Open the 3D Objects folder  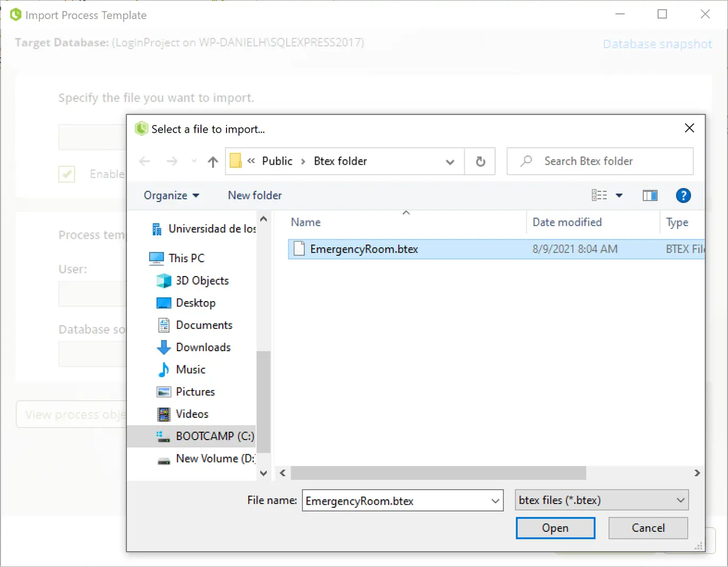(203, 280)
